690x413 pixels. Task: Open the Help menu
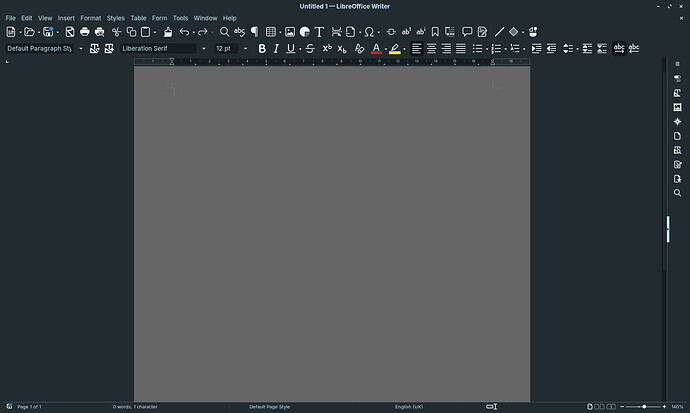(230, 18)
